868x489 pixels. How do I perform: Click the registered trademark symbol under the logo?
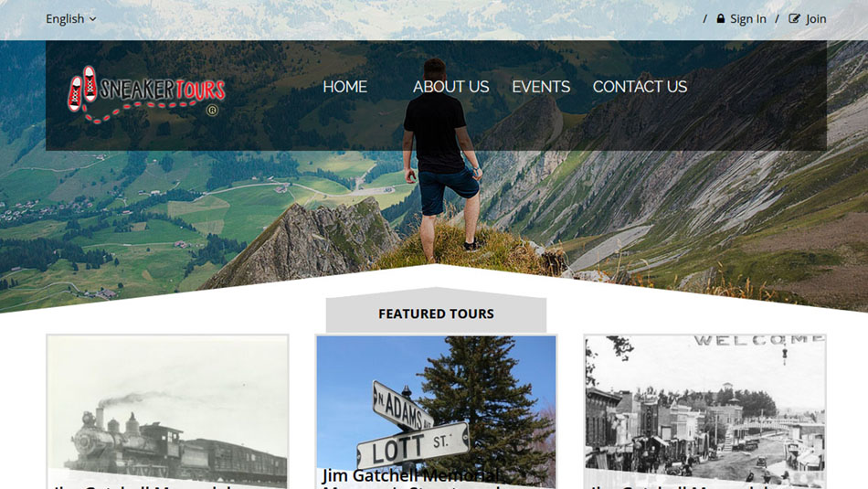(x=212, y=111)
